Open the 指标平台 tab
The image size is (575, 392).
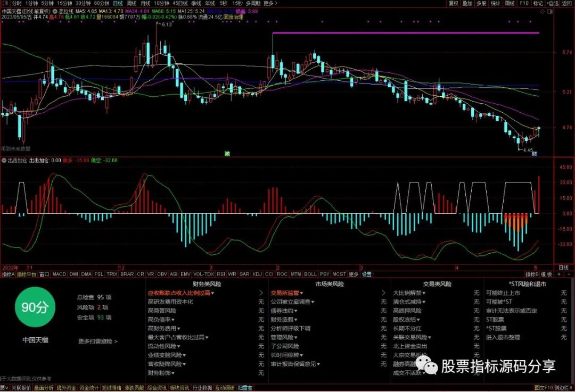[x=27, y=274]
